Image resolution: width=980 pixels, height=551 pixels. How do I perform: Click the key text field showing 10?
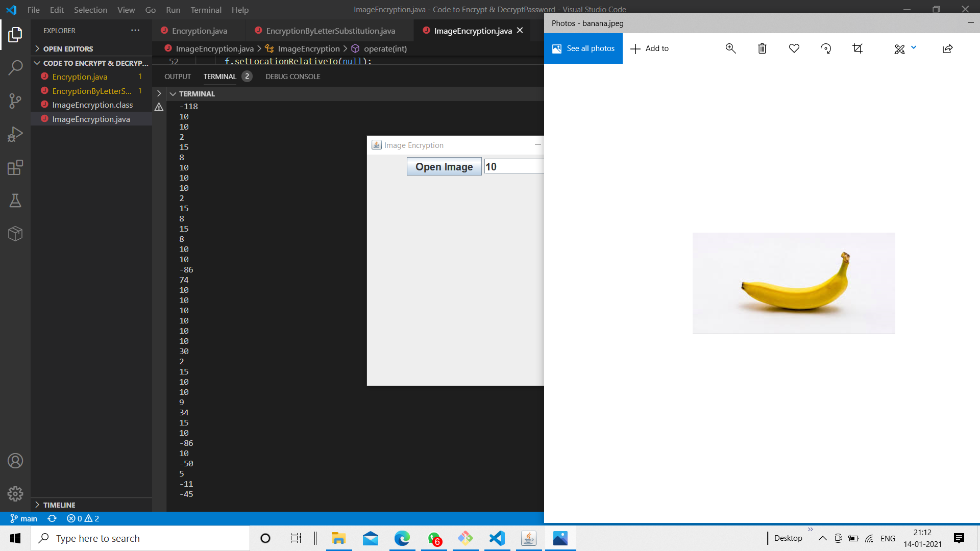point(513,167)
